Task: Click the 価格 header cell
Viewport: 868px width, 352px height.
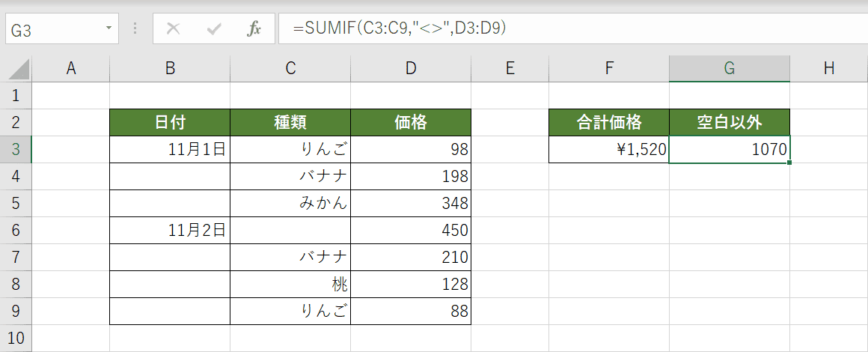Action: coord(411,123)
